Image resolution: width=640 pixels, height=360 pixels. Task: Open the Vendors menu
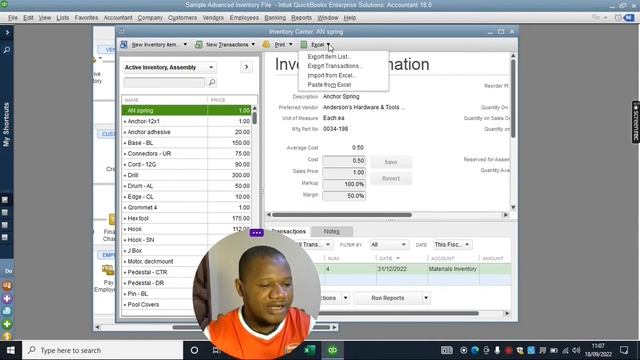tap(213, 18)
